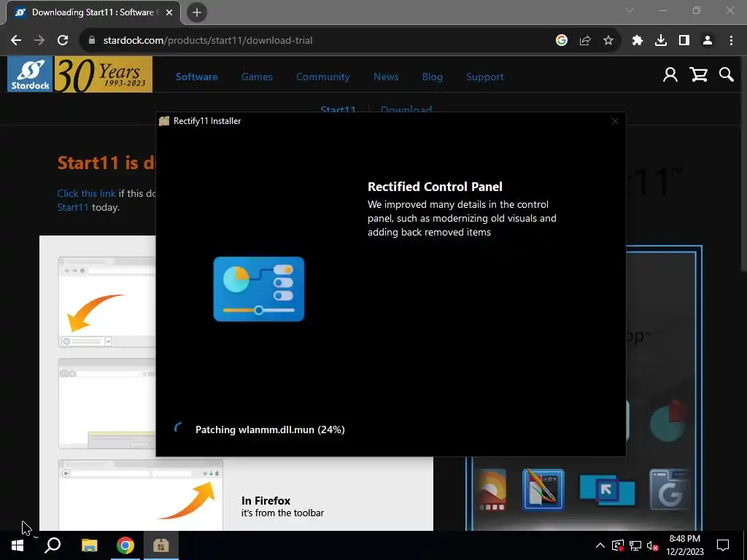Click the muted volume tray icon

tap(653, 545)
